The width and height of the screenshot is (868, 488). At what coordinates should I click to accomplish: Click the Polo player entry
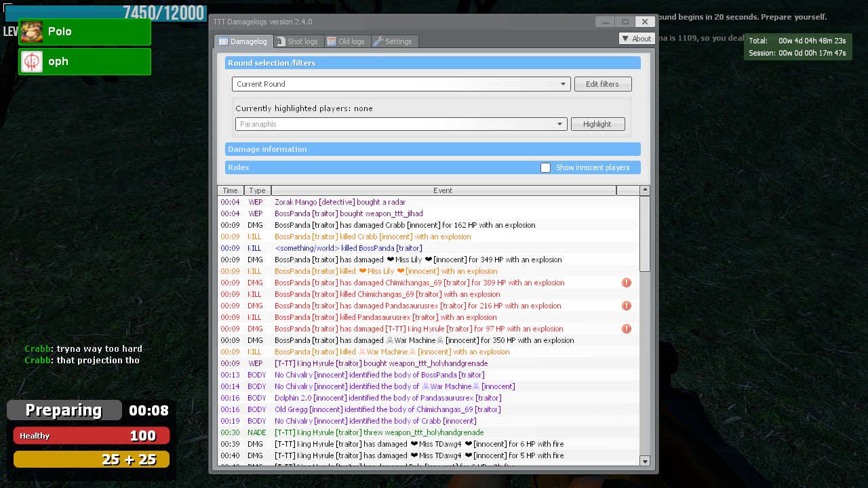[x=85, y=32]
